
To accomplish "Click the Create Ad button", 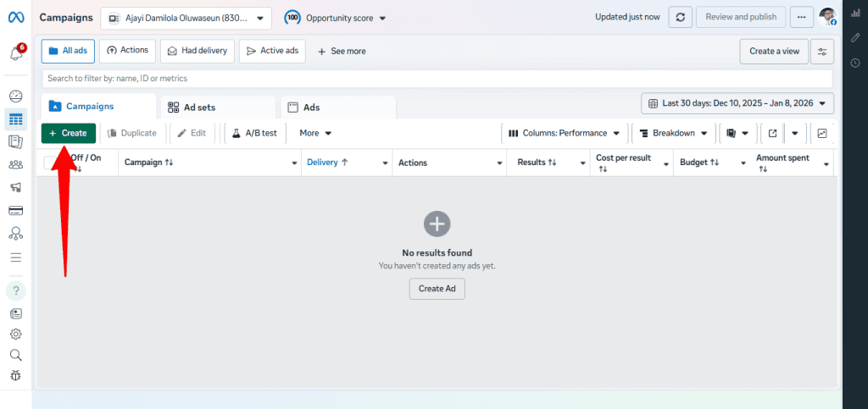I will tap(437, 289).
